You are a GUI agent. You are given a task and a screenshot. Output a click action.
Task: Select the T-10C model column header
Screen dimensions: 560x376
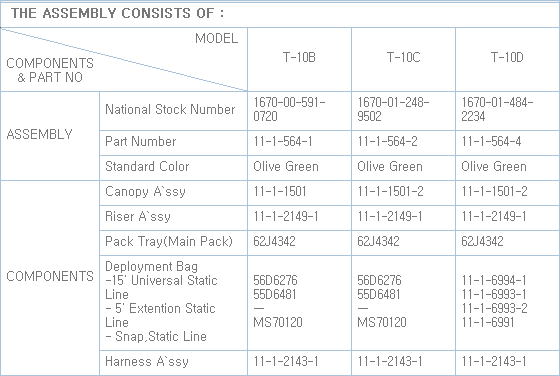[404, 57]
